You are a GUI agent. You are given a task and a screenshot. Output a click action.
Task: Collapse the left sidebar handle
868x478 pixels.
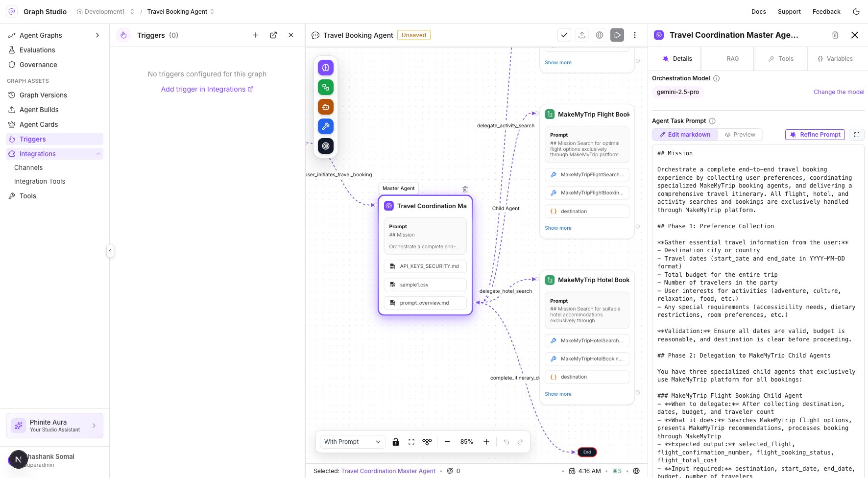point(110,251)
